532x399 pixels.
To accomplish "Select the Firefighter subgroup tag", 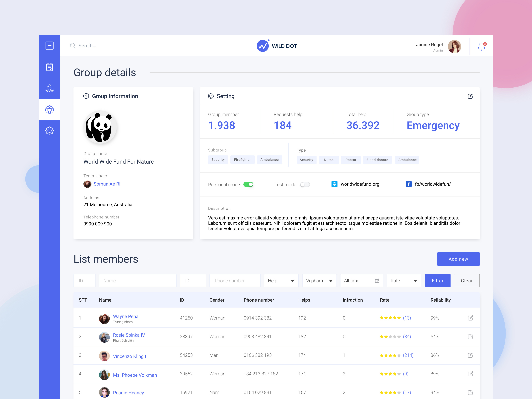I will click(x=242, y=159).
